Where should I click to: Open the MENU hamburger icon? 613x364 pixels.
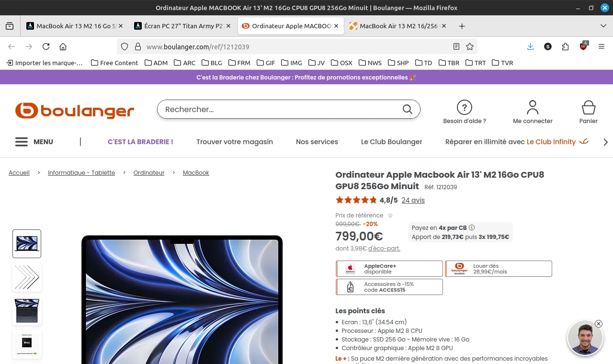tap(21, 142)
